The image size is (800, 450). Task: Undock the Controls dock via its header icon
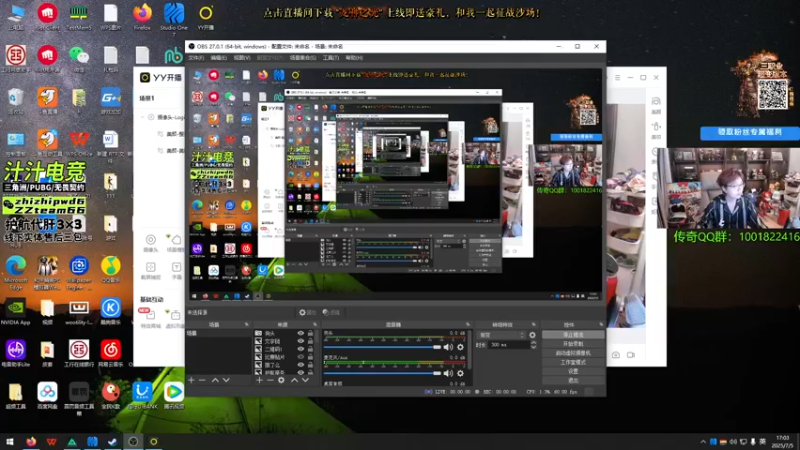point(601,324)
